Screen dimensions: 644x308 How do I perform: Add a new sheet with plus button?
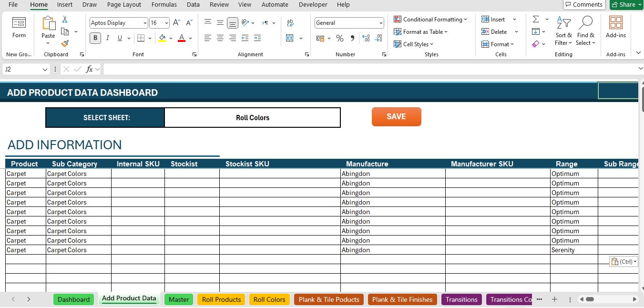coord(554,299)
